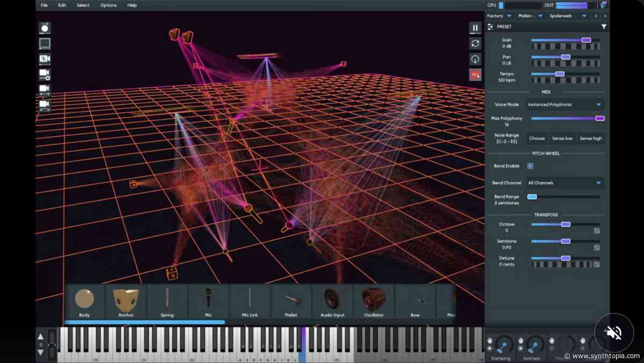This screenshot has width=644, height=363.
Task: Toggle the light icon beside Damping knob
Action: pyautogui.click(x=489, y=349)
